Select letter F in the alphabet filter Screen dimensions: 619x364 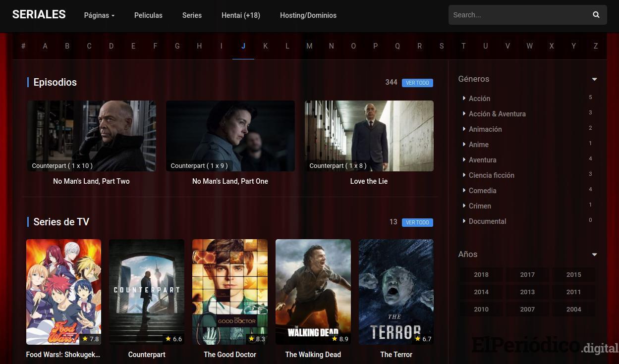pyautogui.click(x=155, y=46)
